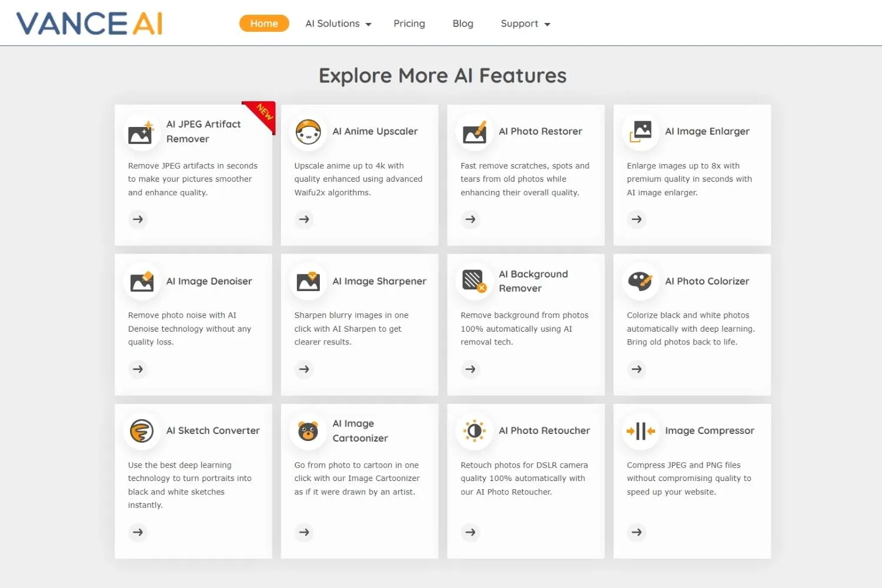Open the Pricing page
Viewport: 882px width, 588px height.
pyautogui.click(x=409, y=24)
